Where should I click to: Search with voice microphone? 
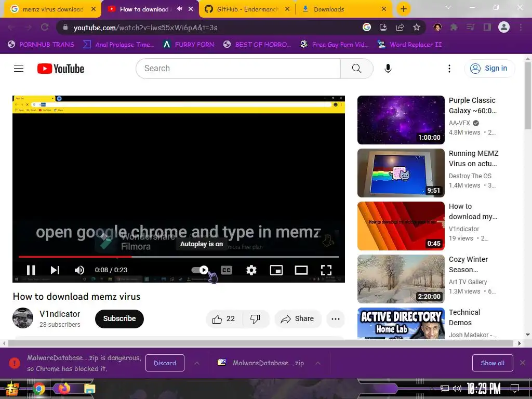click(x=388, y=69)
